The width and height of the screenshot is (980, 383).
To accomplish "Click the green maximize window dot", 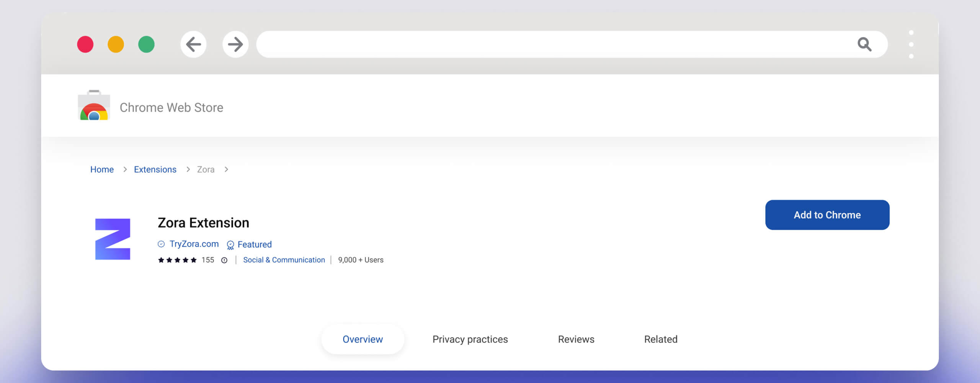I will [x=146, y=44].
